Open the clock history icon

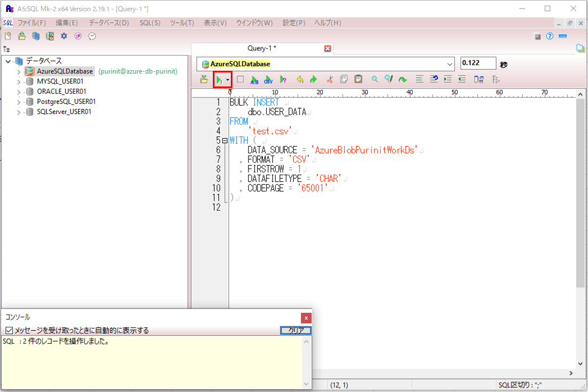pyautogui.click(x=92, y=36)
